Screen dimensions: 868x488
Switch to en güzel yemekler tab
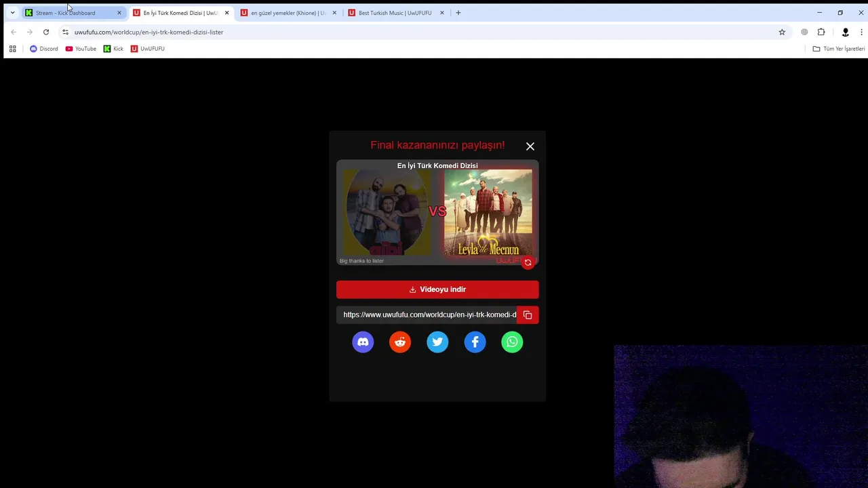pyautogui.click(x=288, y=13)
